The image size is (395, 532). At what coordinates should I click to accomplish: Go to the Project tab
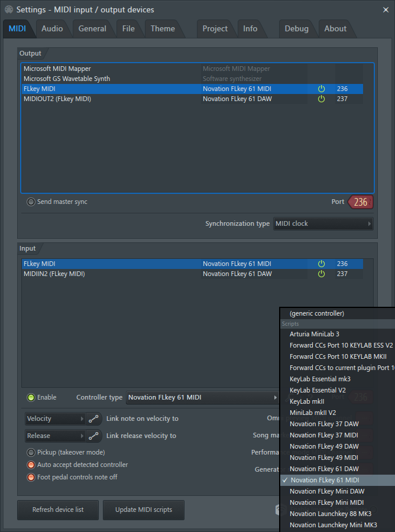[215, 29]
